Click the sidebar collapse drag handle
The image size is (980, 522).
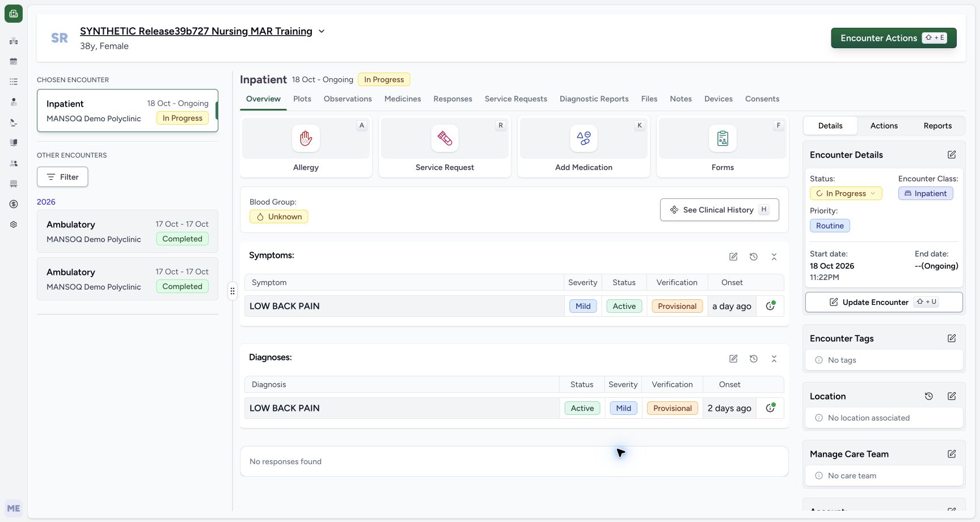233,291
